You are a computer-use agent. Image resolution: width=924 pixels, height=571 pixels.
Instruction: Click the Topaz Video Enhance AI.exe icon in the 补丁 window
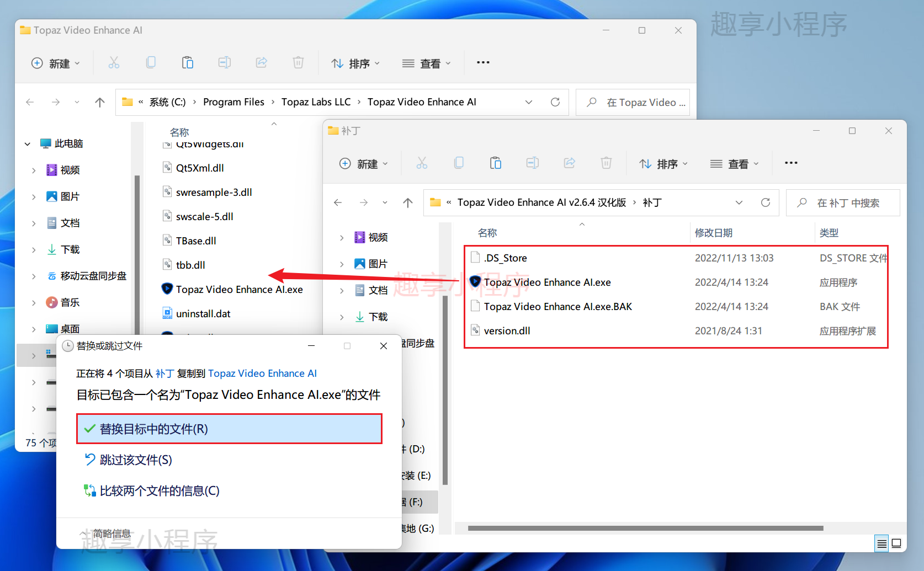click(475, 282)
